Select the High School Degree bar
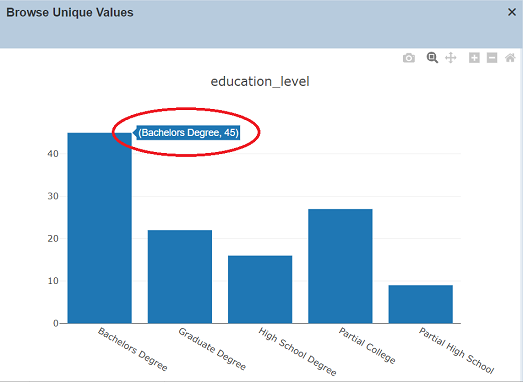The width and height of the screenshot is (523, 382). pos(260,289)
